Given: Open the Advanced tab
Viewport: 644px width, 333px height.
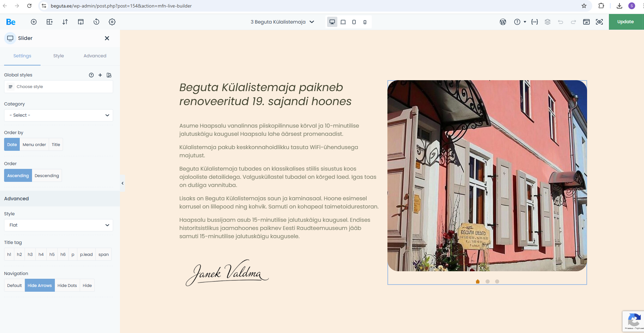Looking at the screenshot, I should [x=95, y=56].
